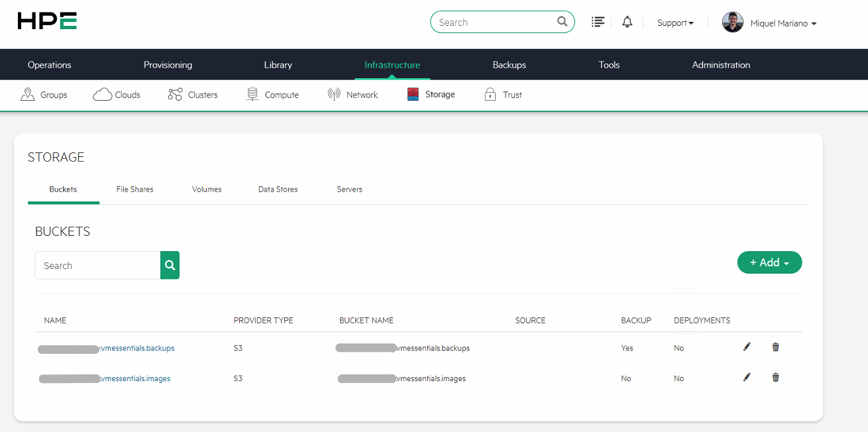The height and width of the screenshot is (432, 868).
Task: Switch to the Data Stores tab
Action: coord(278,189)
